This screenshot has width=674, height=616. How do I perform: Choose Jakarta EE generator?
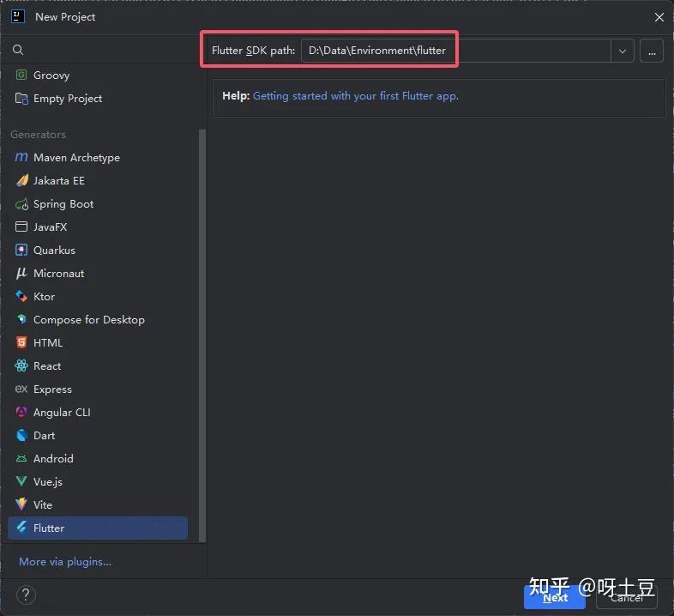(98, 181)
